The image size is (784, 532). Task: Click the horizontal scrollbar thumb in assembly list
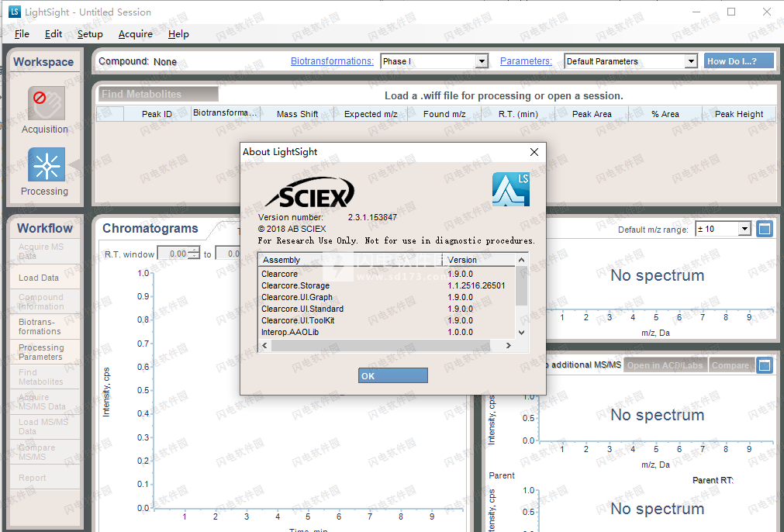coord(381,346)
